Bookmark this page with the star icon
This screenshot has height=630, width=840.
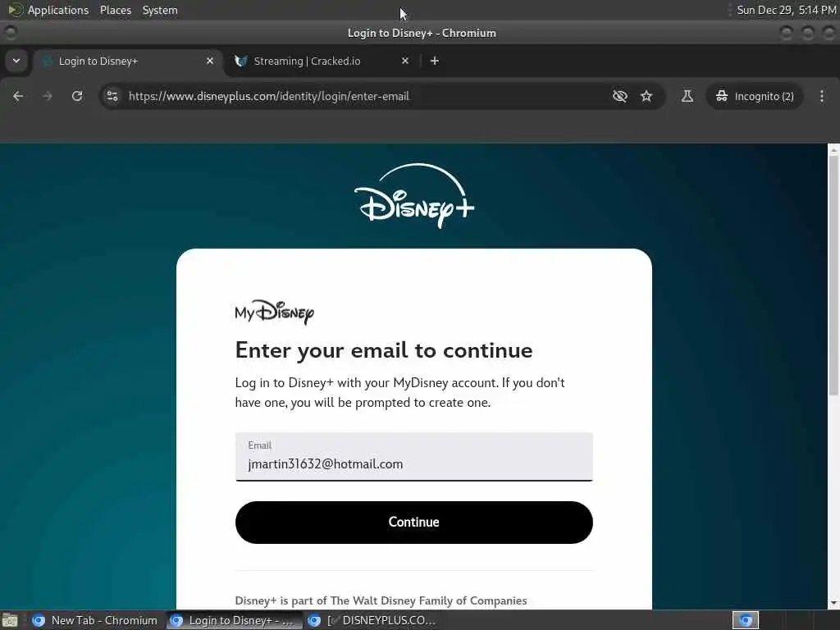tap(646, 97)
